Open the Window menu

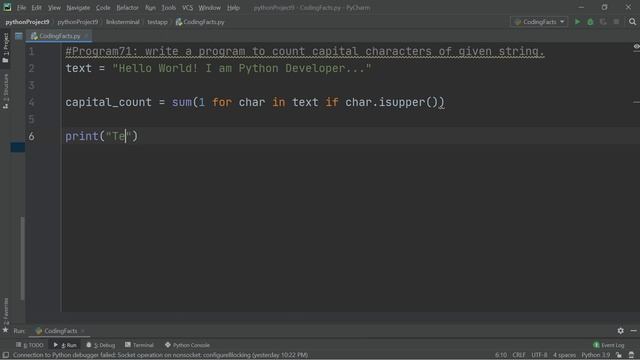[209, 7]
